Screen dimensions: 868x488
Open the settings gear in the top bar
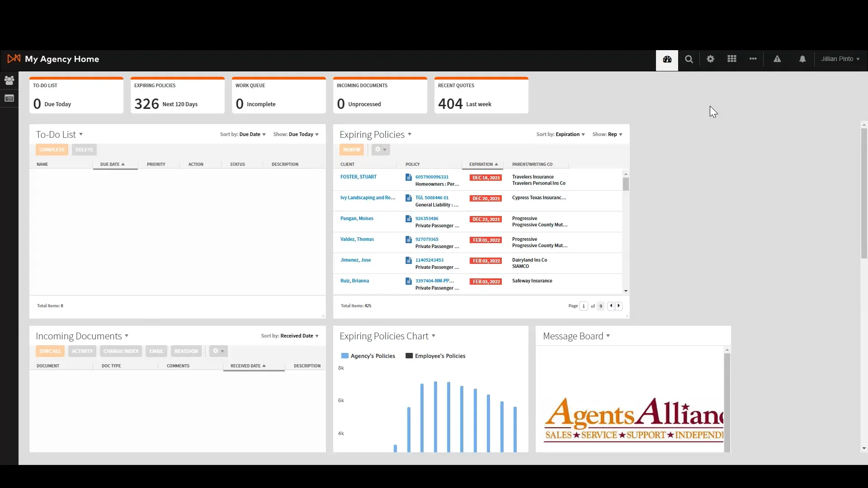pos(710,59)
